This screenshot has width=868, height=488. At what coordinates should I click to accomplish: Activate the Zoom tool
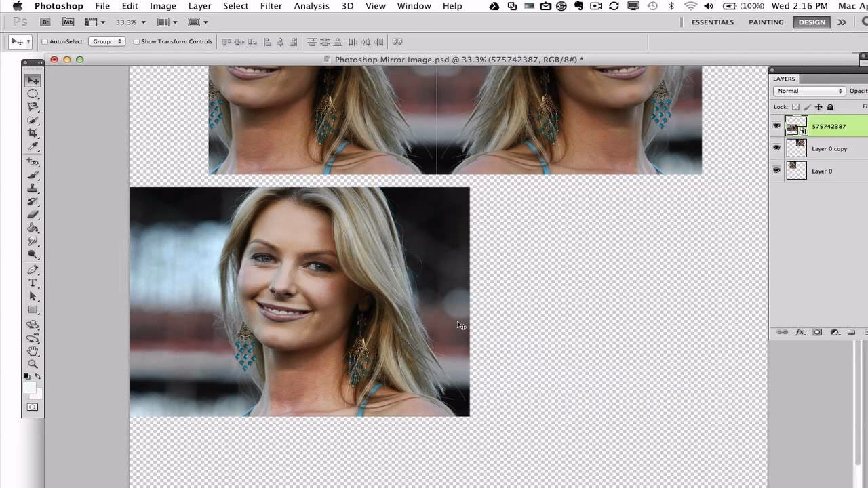coord(32,365)
